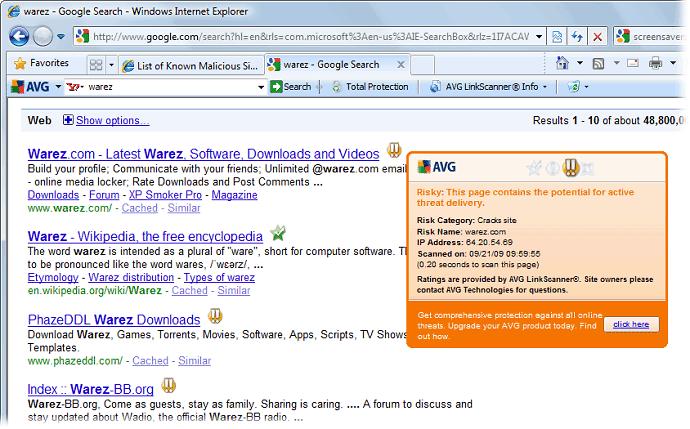690x429 pixels.
Task: Click the Read Mail icon
Action: [x=633, y=63]
